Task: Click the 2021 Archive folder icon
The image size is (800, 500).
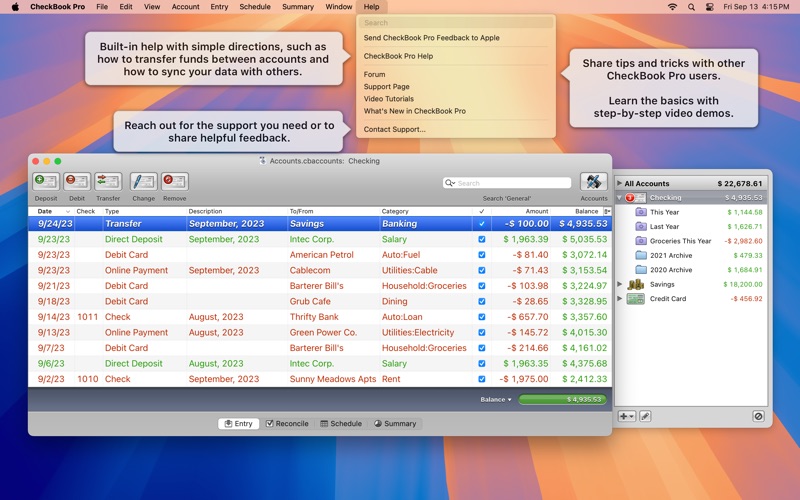Action: point(641,255)
